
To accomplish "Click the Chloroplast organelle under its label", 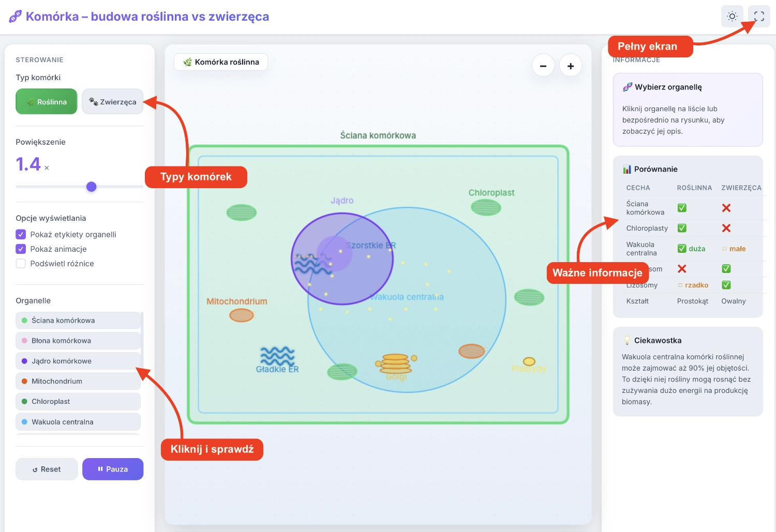I will 486,207.
